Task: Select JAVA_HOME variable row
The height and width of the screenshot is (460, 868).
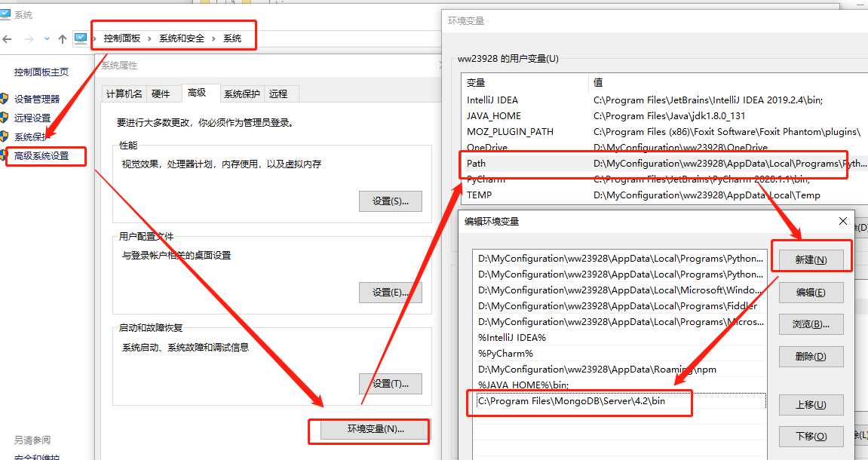Action: click(x=664, y=115)
